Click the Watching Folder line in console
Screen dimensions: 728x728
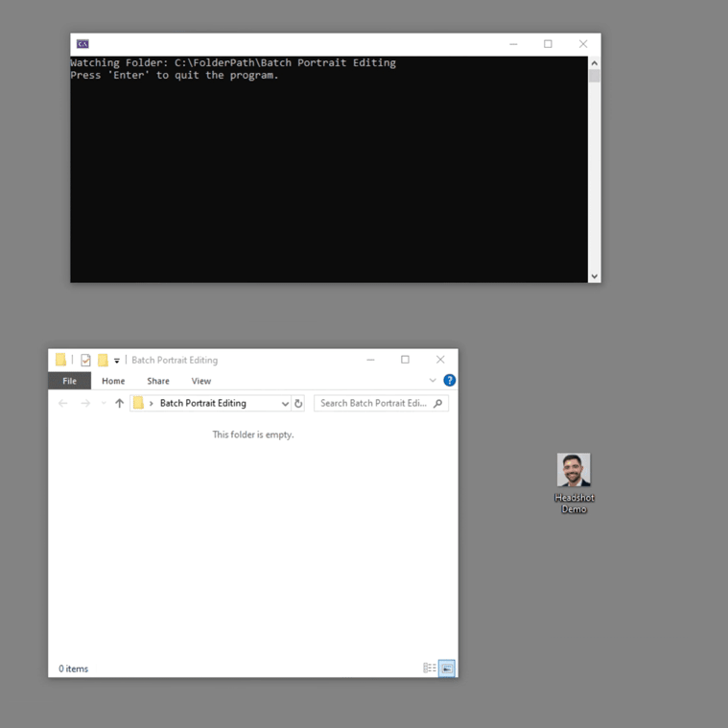click(233, 62)
